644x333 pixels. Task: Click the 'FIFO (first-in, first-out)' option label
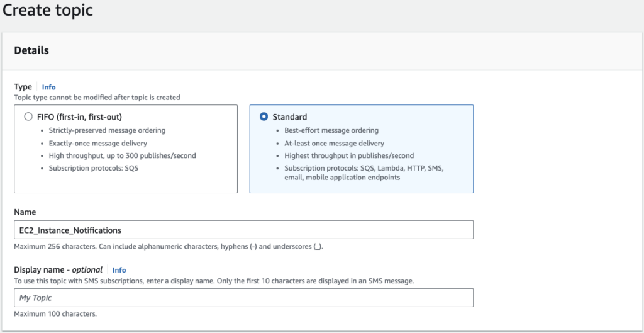pos(79,117)
